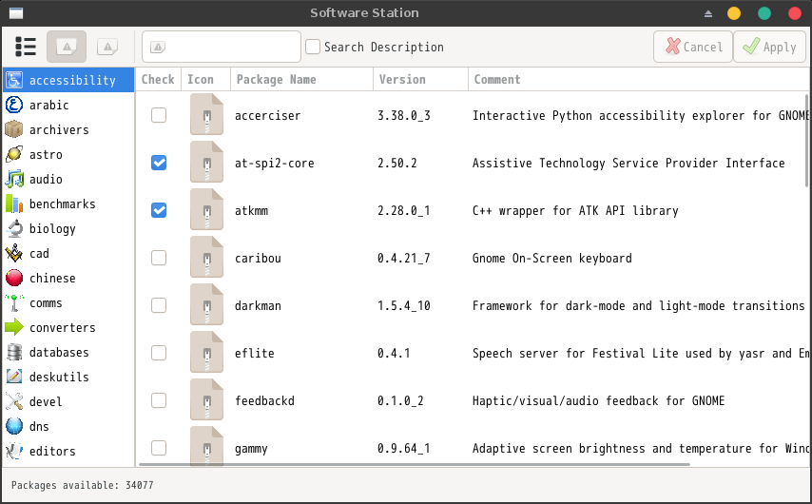Click the devel tools icon
812x504 pixels.
click(14, 401)
